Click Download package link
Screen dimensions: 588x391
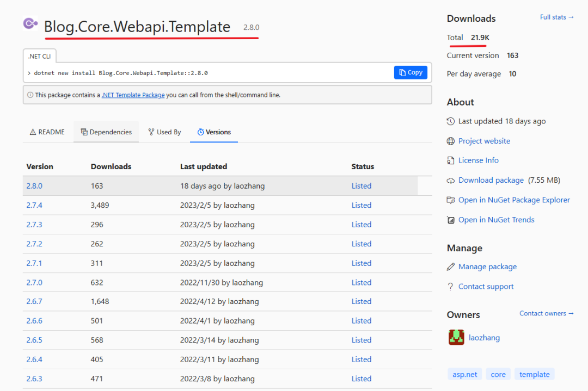pyautogui.click(x=491, y=180)
